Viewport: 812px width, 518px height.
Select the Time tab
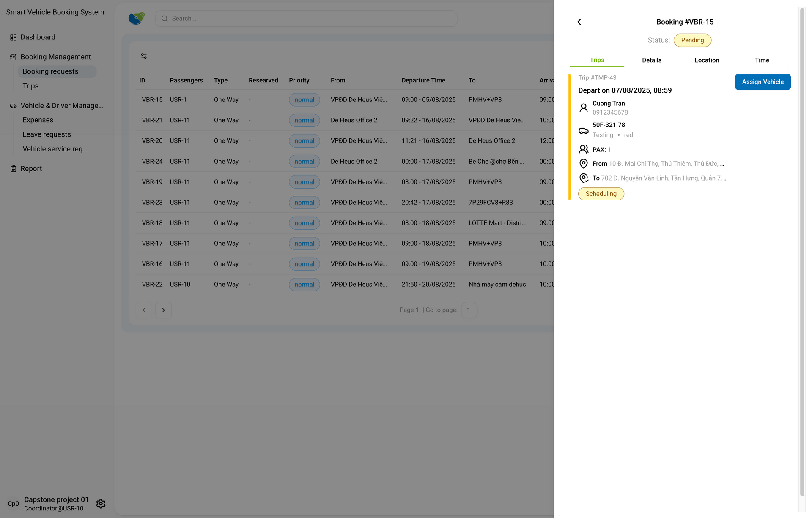point(762,60)
